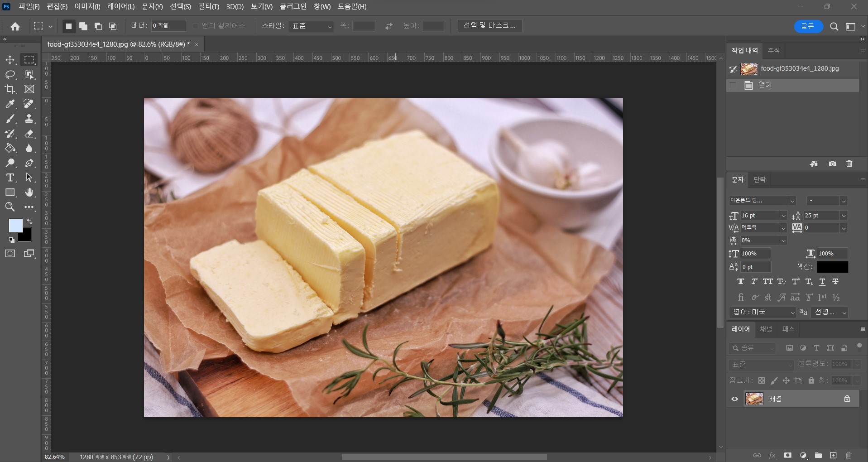868x462 pixels.
Task: Select the Rectangle shape tool
Action: pyautogui.click(x=10, y=192)
